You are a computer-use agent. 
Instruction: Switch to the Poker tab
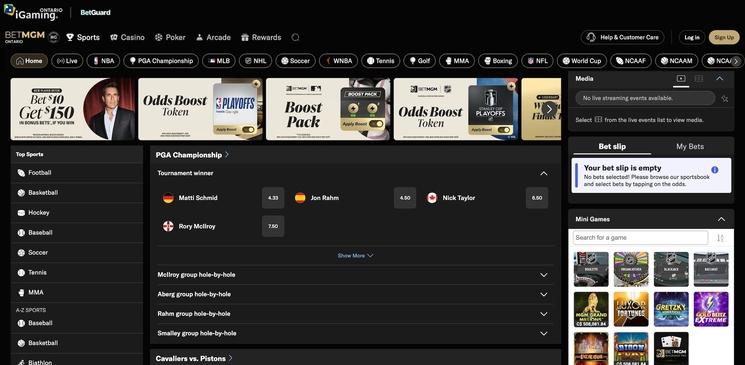tap(170, 37)
